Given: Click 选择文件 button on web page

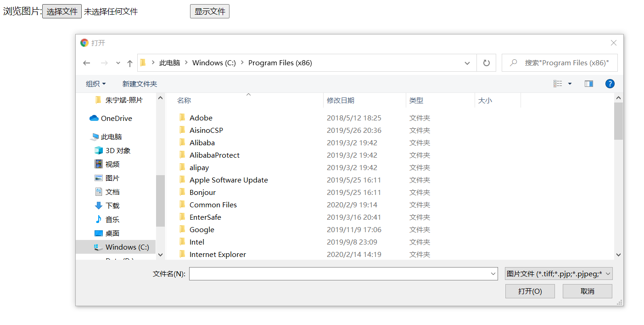Looking at the screenshot, I should click(x=62, y=11).
